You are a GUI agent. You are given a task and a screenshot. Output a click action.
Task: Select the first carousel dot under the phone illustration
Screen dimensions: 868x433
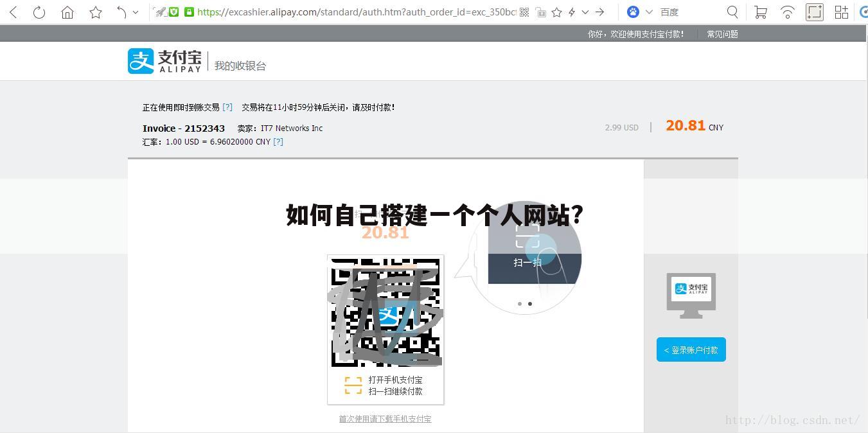(520, 304)
